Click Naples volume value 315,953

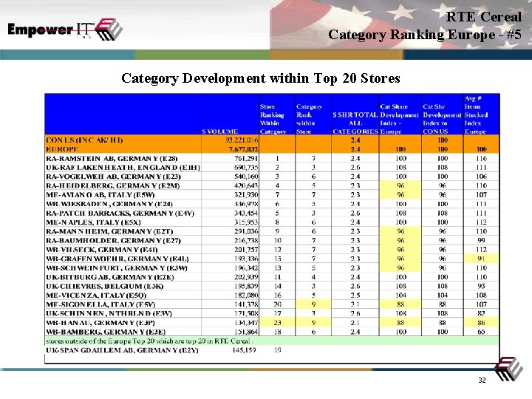pyautogui.click(x=246, y=222)
